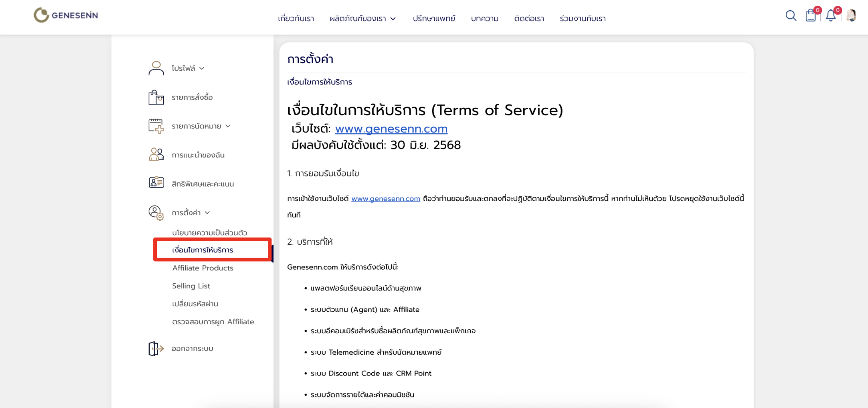Collapse the การตั้งค่า sidebar section

click(x=207, y=212)
